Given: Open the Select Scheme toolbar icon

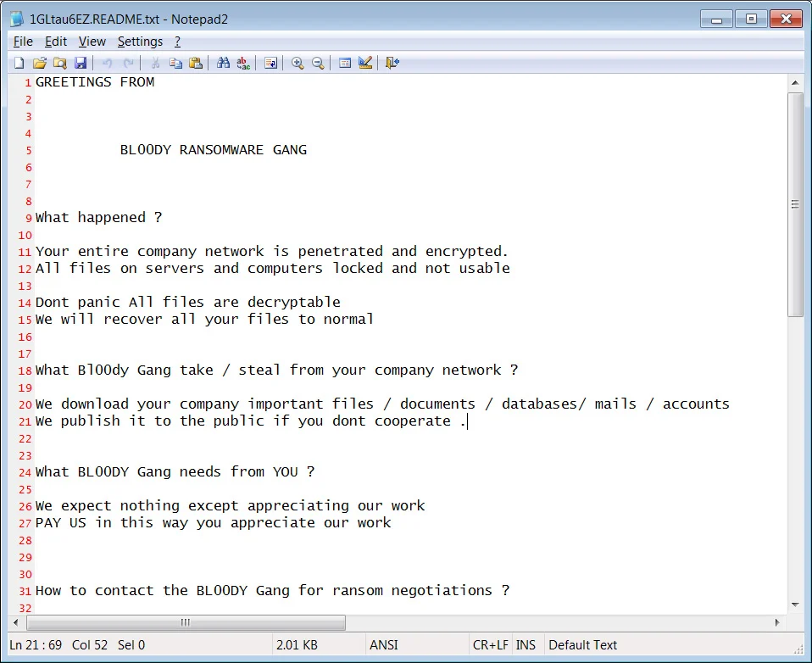Looking at the screenshot, I should tap(345, 63).
